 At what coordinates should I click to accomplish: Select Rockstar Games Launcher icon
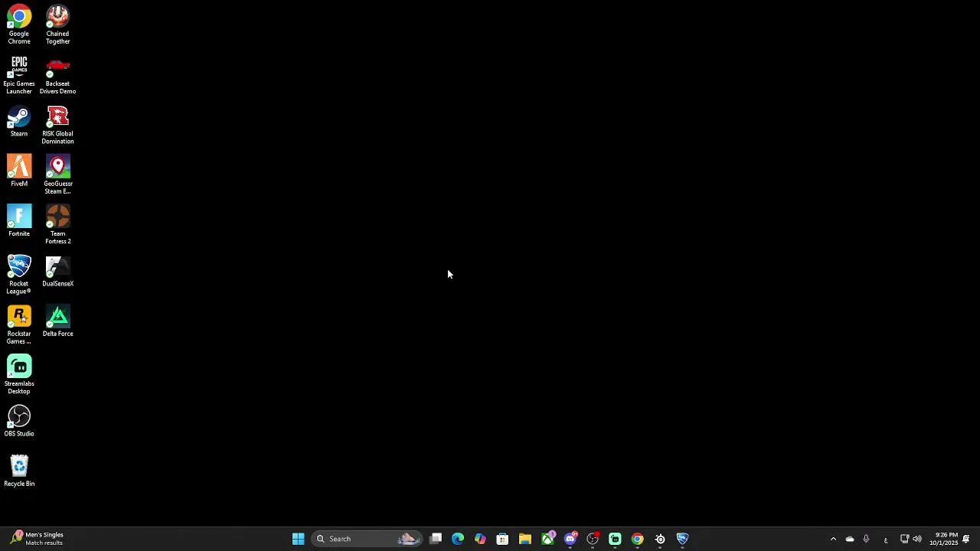pos(19,325)
